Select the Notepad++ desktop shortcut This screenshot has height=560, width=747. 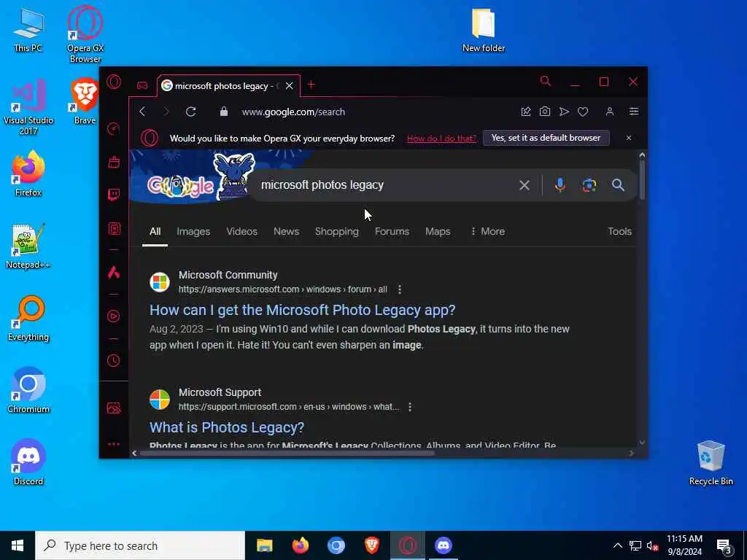28,246
